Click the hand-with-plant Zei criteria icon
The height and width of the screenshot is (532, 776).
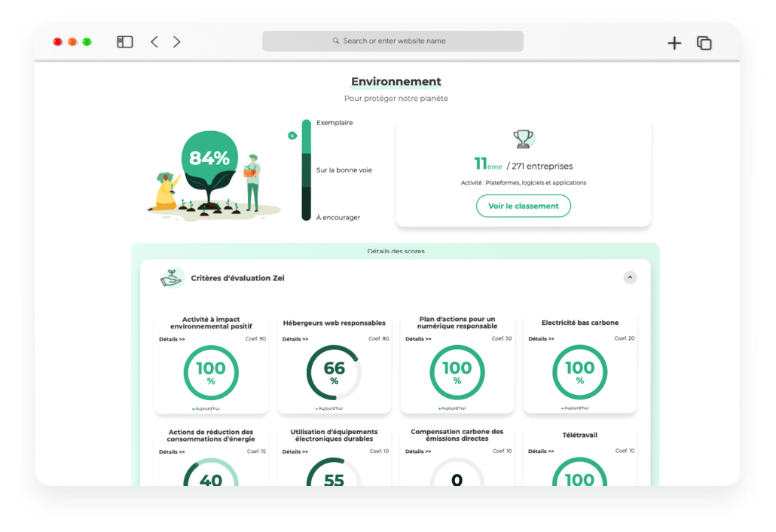point(172,277)
